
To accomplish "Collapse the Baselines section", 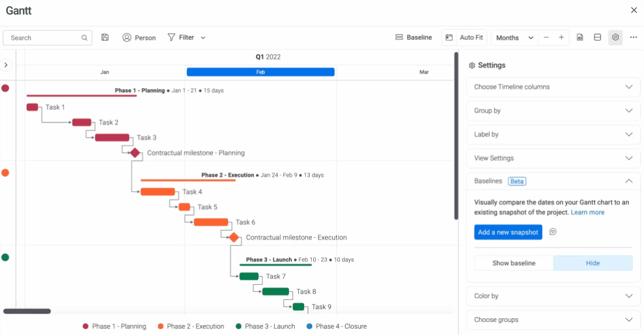I will (x=629, y=181).
